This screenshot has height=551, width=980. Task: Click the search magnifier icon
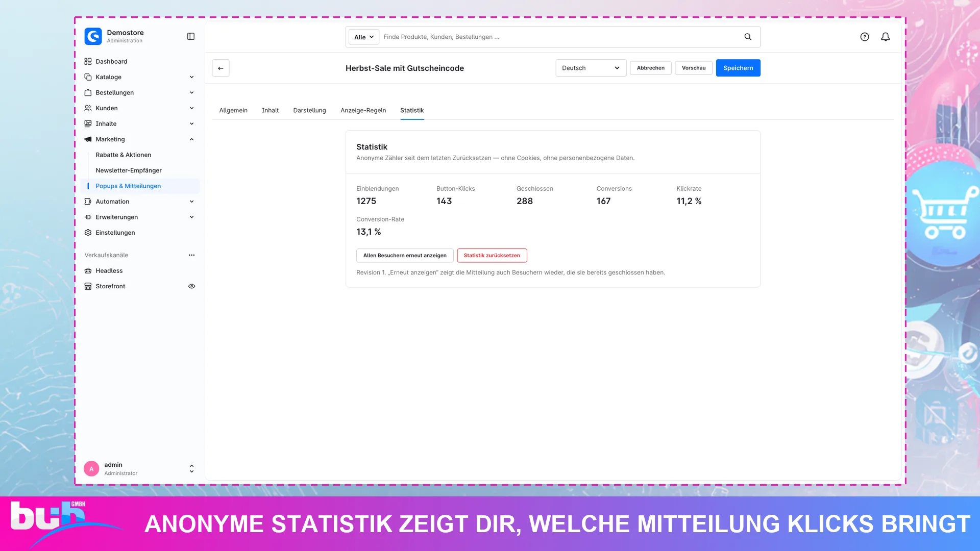[748, 37]
